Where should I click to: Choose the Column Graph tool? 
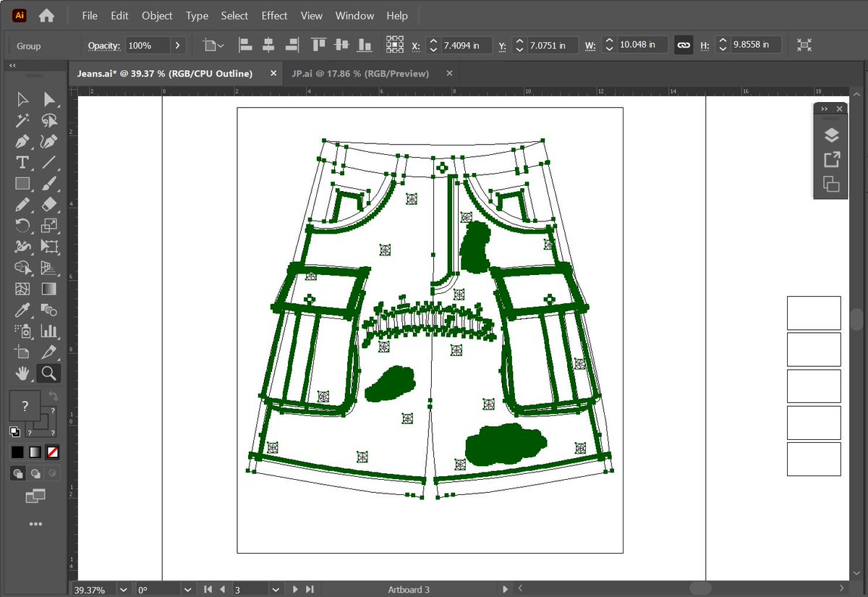(49, 331)
